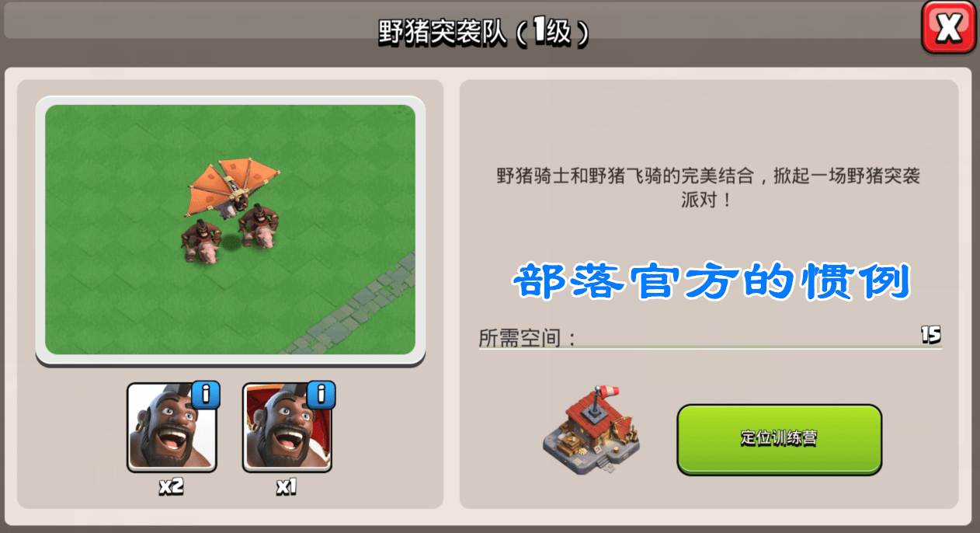This screenshot has height=533, width=980.
Task: Click the x2 count under Hog Rider
Action: [171, 487]
